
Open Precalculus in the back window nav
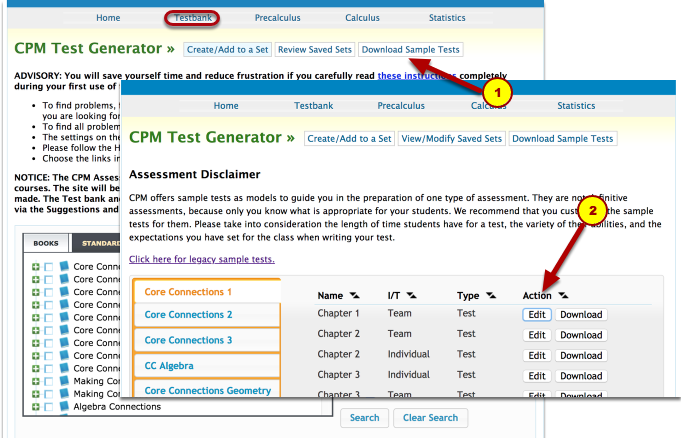pyautogui.click(x=278, y=18)
